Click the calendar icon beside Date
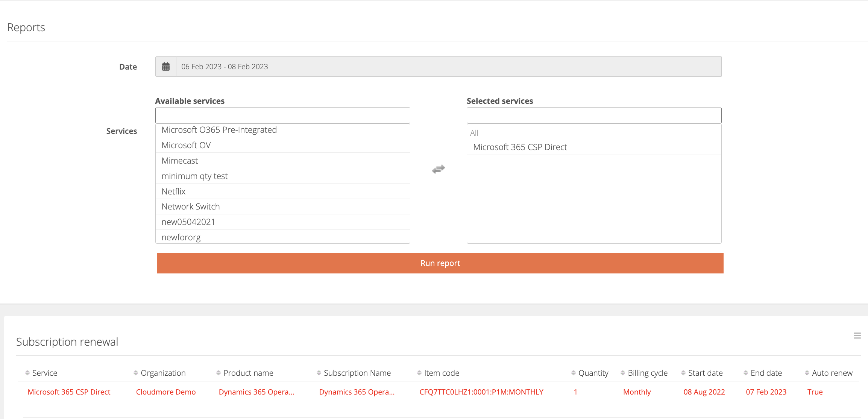868x419 pixels. click(x=166, y=67)
